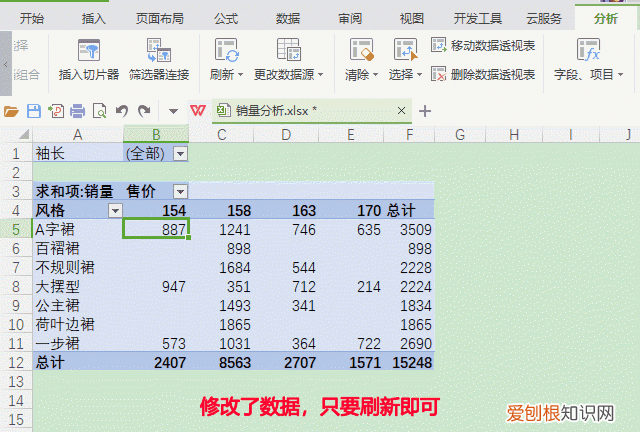Screen dimensions: 640x432
Task: Open a new document tab with plus
Action: click(x=425, y=111)
